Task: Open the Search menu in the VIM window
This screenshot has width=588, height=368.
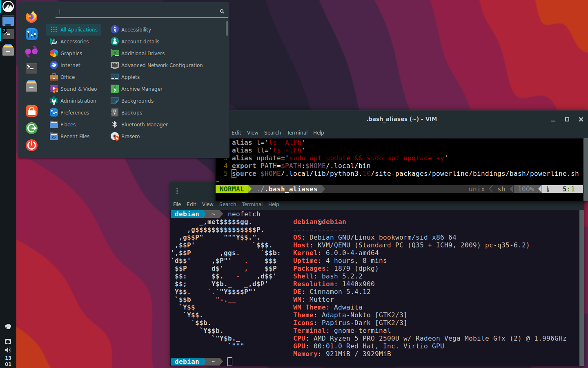Action: 273,133
